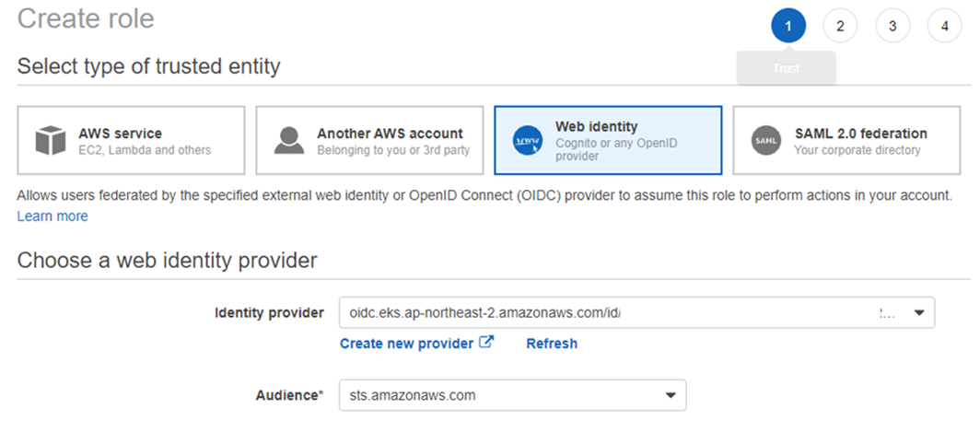Click the Create new provider link
Image resolution: width=980 pixels, height=421 pixels.
click(x=407, y=344)
